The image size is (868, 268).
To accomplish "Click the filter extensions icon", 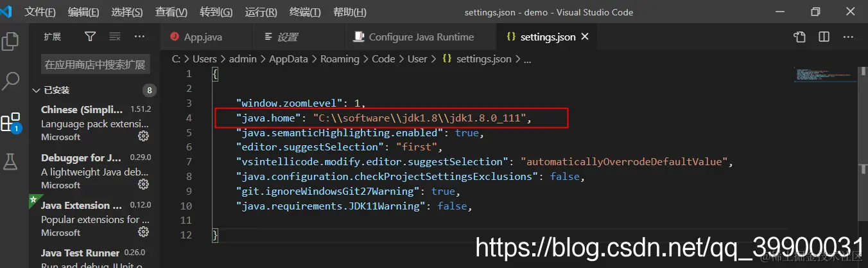I will tap(90, 37).
